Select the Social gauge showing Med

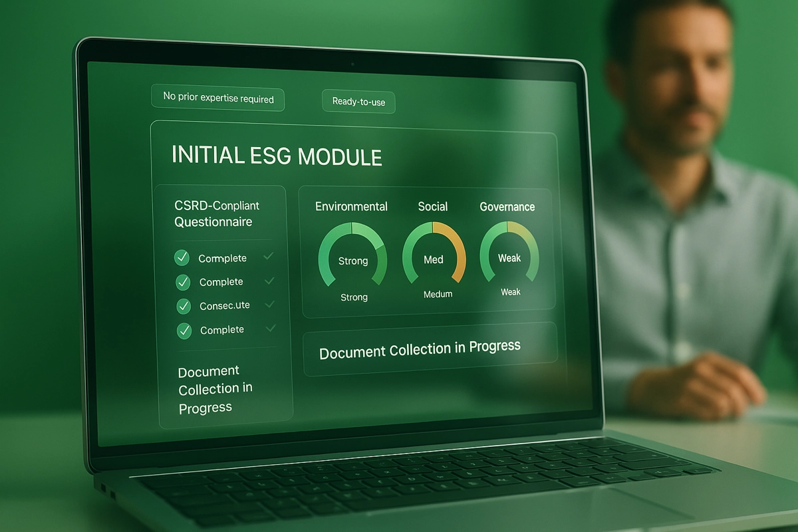(434, 256)
